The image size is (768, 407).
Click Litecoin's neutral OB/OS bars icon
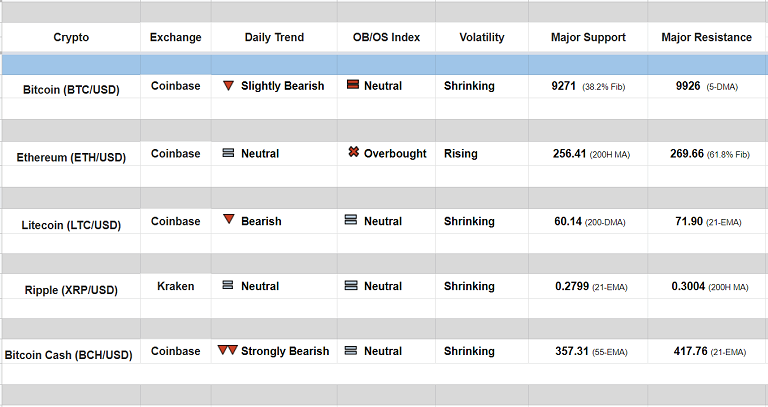(x=351, y=221)
